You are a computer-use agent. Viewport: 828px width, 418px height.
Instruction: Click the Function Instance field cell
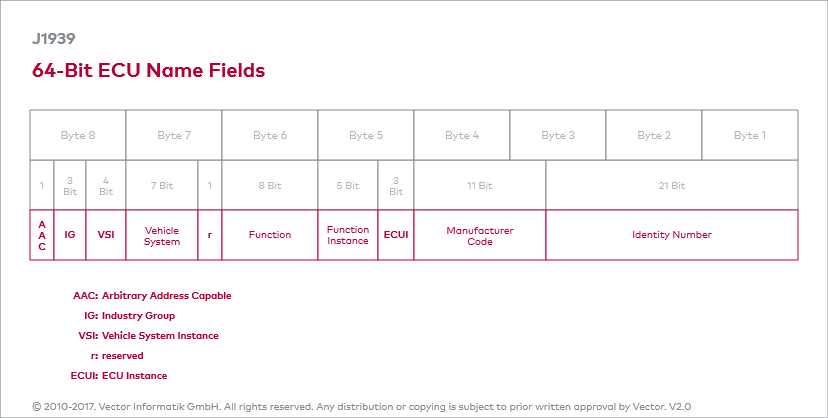[348, 235]
